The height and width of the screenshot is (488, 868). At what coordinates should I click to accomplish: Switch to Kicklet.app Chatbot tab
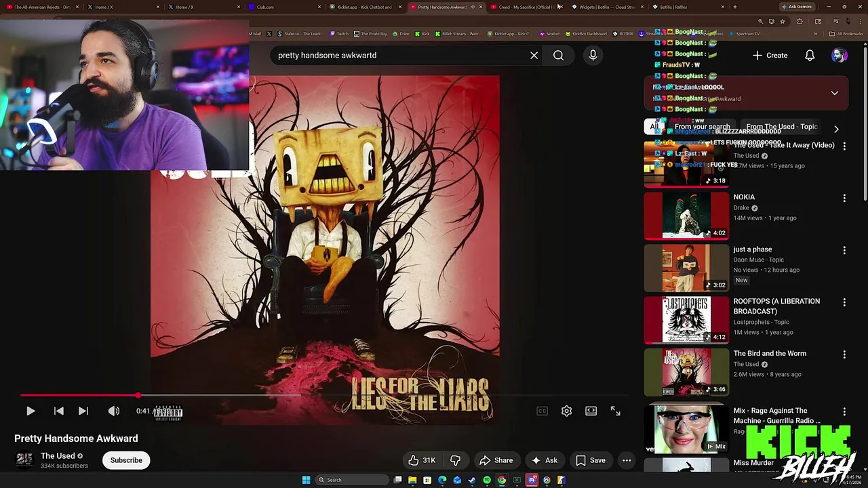tap(365, 7)
